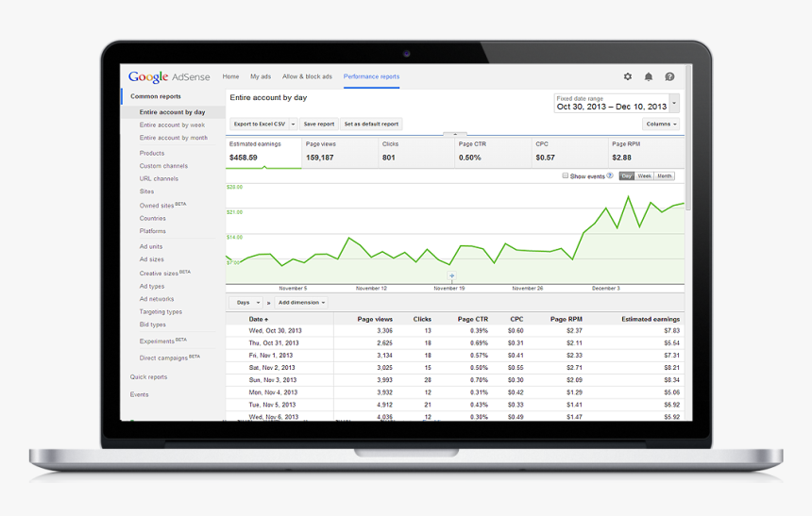Select the Page views metric tab
The width and height of the screenshot is (812, 516).
[340, 152]
